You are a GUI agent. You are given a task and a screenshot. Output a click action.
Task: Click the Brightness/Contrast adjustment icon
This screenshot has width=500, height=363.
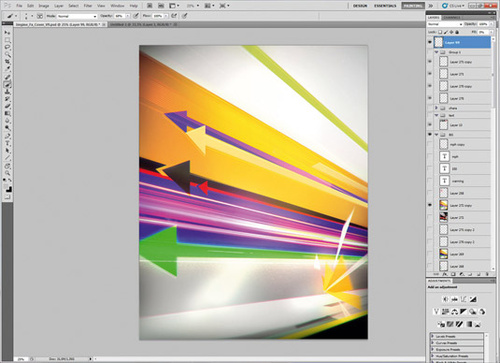point(445,299)
